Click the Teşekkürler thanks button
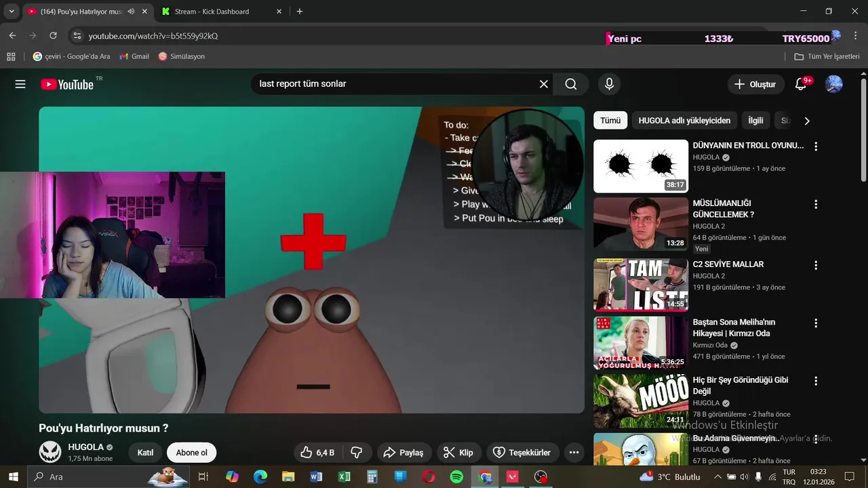This screenshot has height=488, width=868. point(522,452)
